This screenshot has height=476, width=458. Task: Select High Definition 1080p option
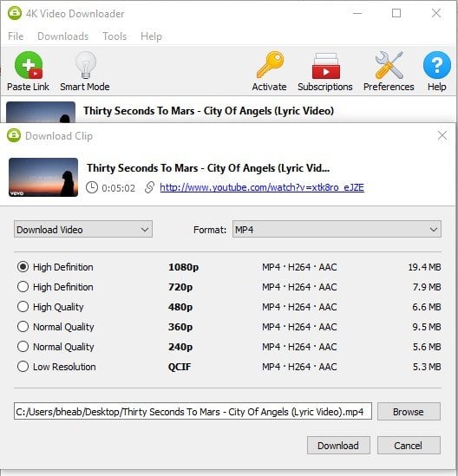tap(23, 267)
